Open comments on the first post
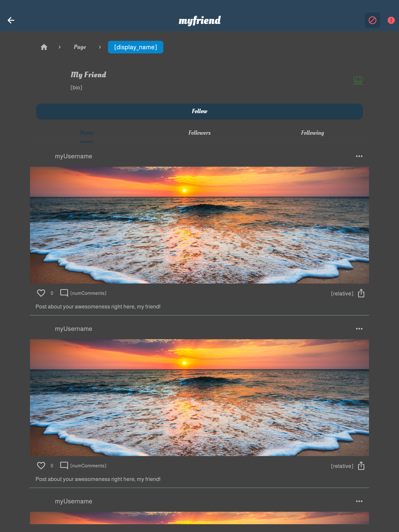The width and height of the screenshot is (399, 532). pyautogui.click(x=64, y=293)
